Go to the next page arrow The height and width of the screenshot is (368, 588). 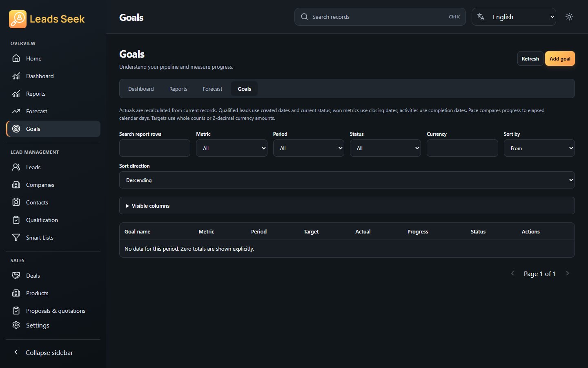[568, 274]
